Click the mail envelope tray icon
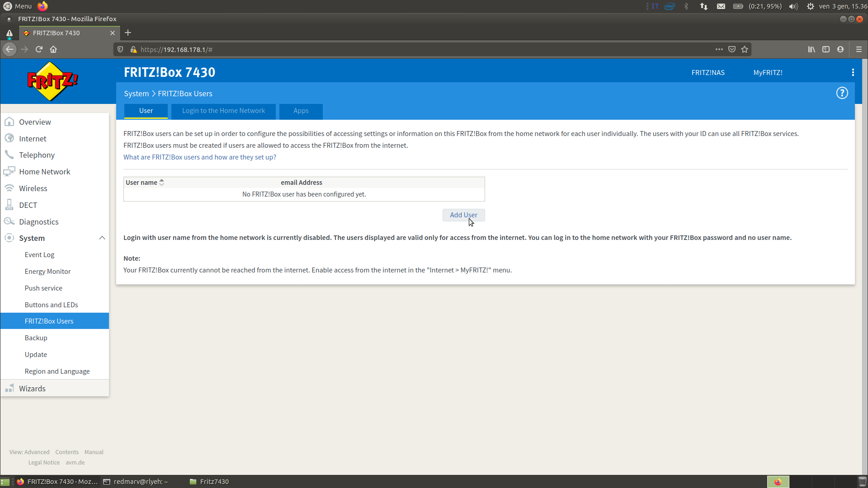Viewport: 868px width, 488px height. (721, 6)
